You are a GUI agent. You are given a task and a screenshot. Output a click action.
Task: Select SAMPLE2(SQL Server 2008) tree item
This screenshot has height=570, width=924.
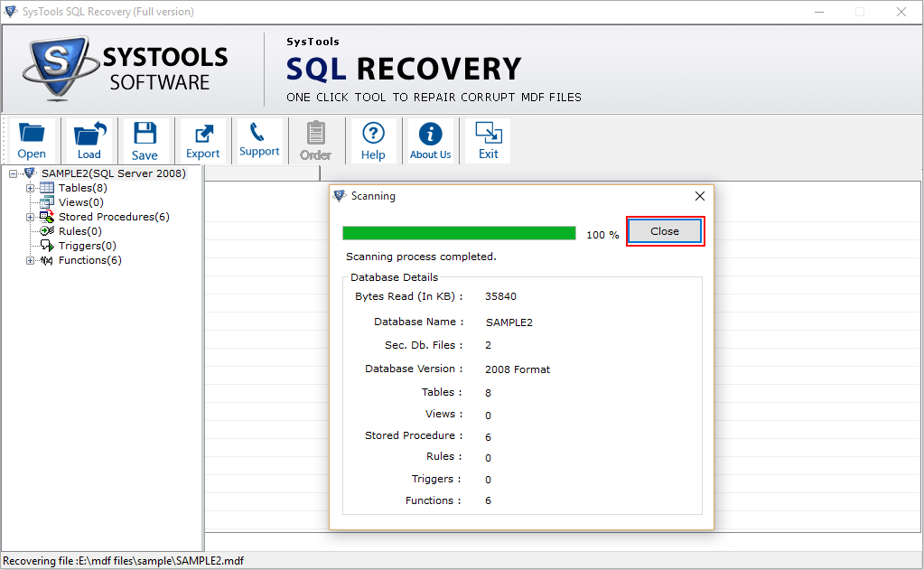[113, 173]
